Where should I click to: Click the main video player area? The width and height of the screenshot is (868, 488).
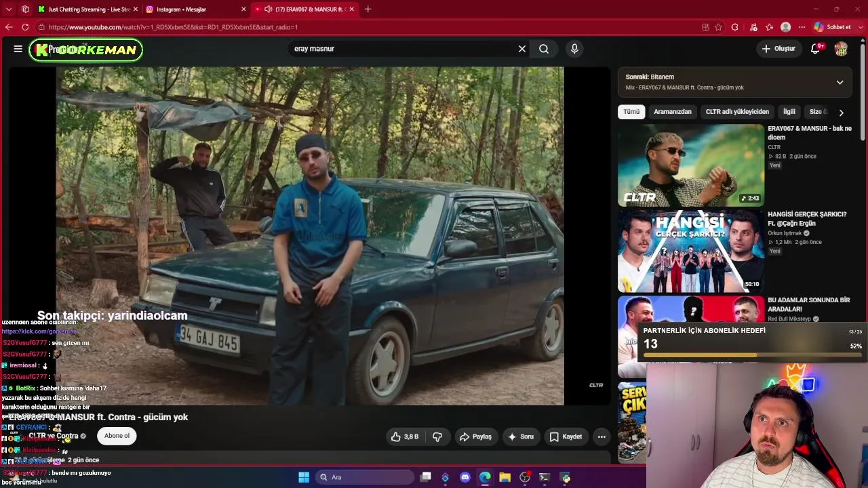[x=310, y=236]
